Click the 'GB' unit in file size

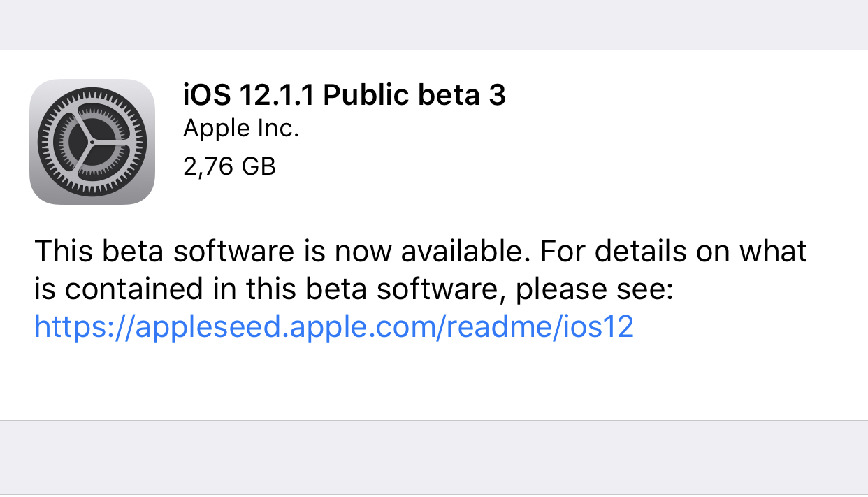(259, 166)
